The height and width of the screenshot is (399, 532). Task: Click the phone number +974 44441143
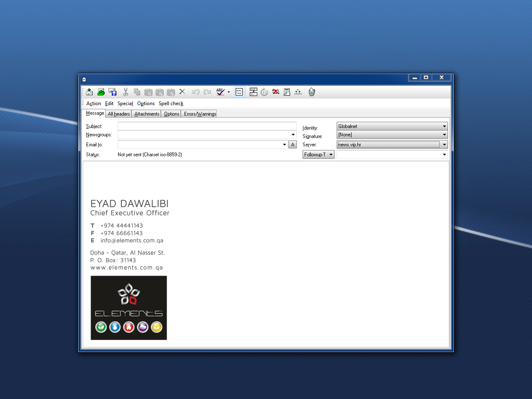pyautogui.click(x=122, y=226)
